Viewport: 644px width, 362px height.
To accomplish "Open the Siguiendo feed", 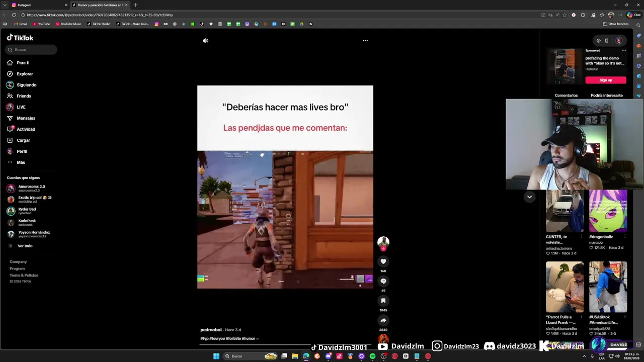I will (26, 85).
